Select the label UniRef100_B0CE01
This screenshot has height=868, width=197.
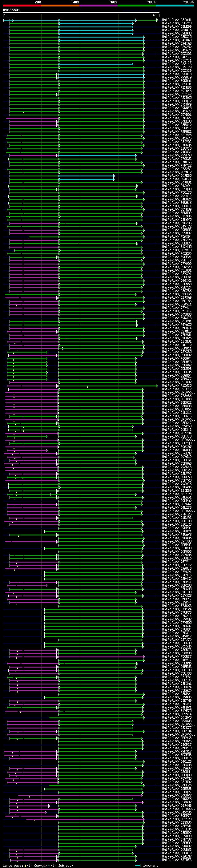pos(177,257)
